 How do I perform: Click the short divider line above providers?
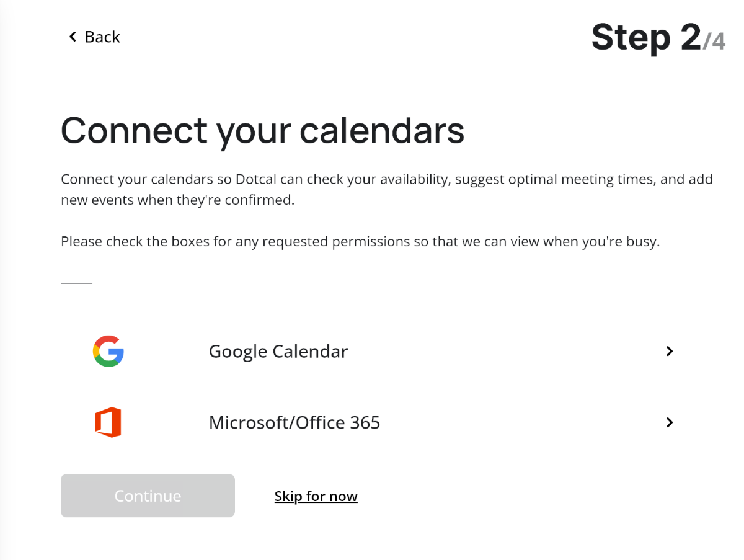[x=76, y=283]
